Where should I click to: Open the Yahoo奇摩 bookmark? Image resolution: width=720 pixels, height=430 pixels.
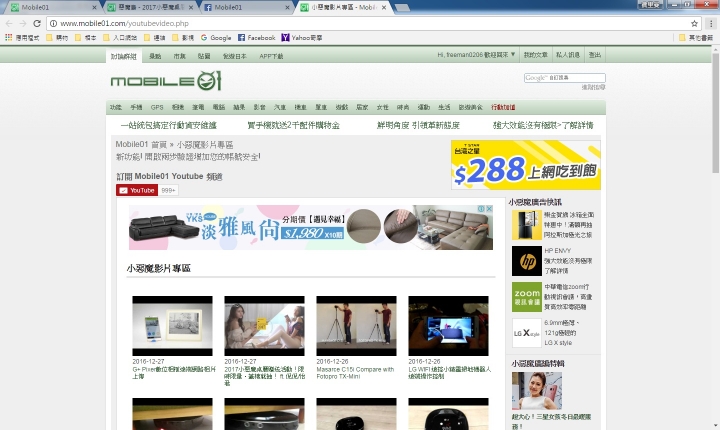pyautogui.click(x=302, y=38)
